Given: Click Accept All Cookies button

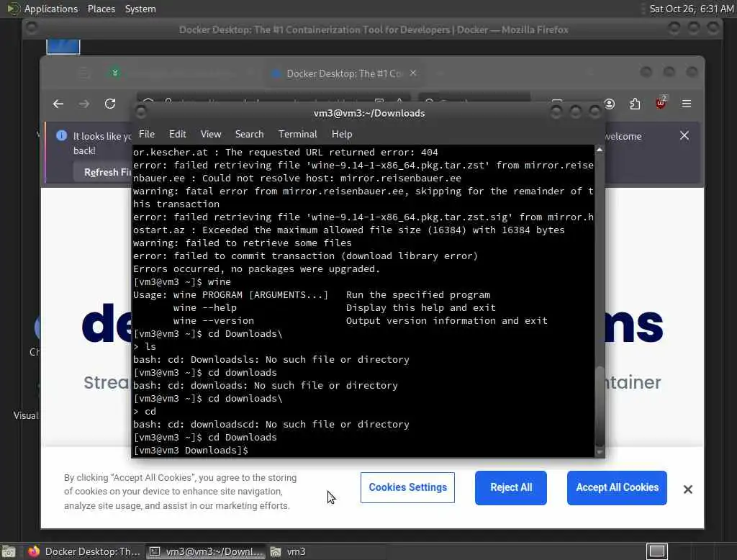Looking at the screenshot, I should tap(617, 487).
